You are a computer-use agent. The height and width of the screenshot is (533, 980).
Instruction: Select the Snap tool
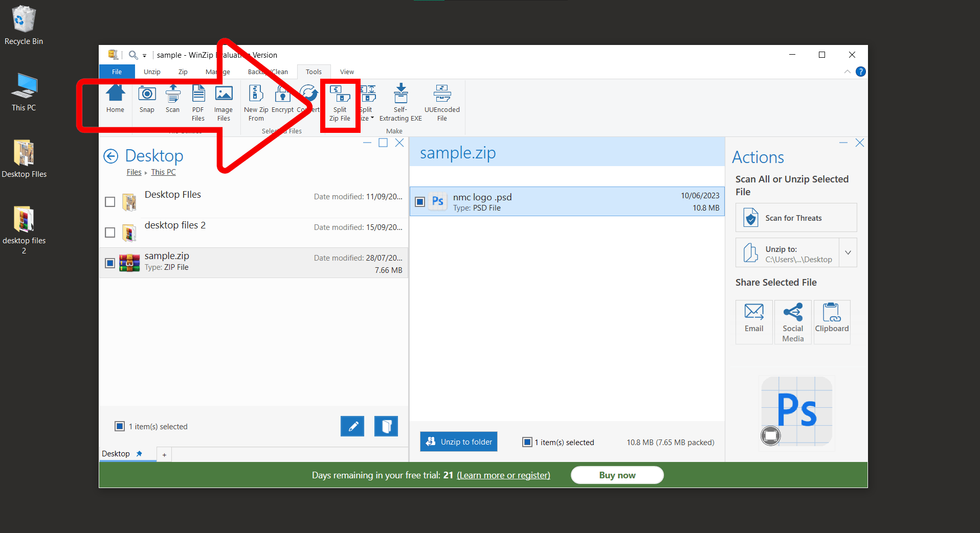click(147, 102)
